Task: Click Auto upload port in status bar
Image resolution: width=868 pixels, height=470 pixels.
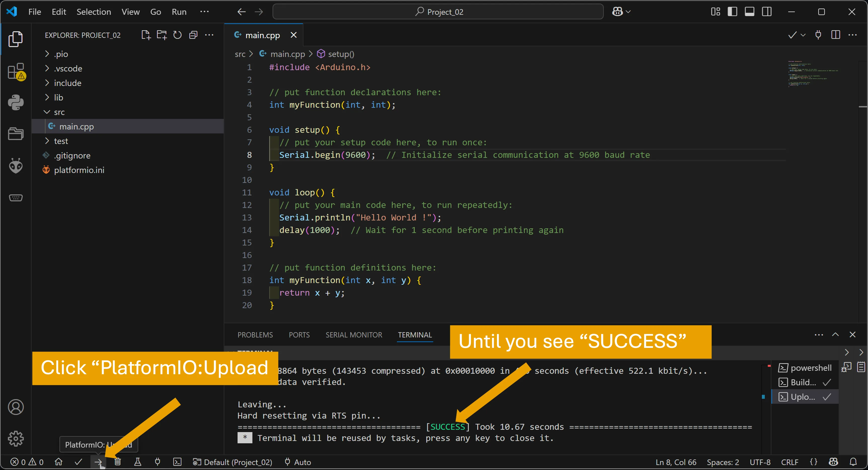Action: [298, 462]
